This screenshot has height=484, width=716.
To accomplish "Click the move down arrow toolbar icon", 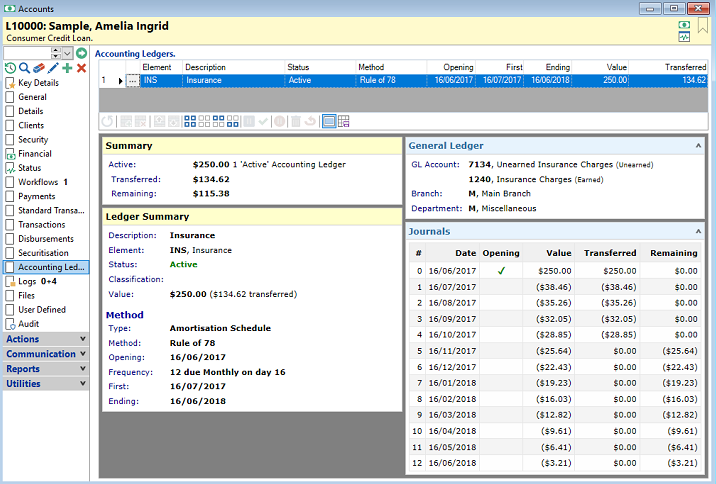I will coord(173,121).
